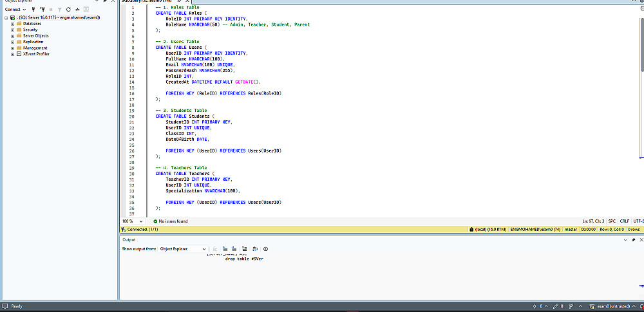Click the lock icon in query status bar
The width and height of the screenshot is (644, 312).
[x=471, y=230]
